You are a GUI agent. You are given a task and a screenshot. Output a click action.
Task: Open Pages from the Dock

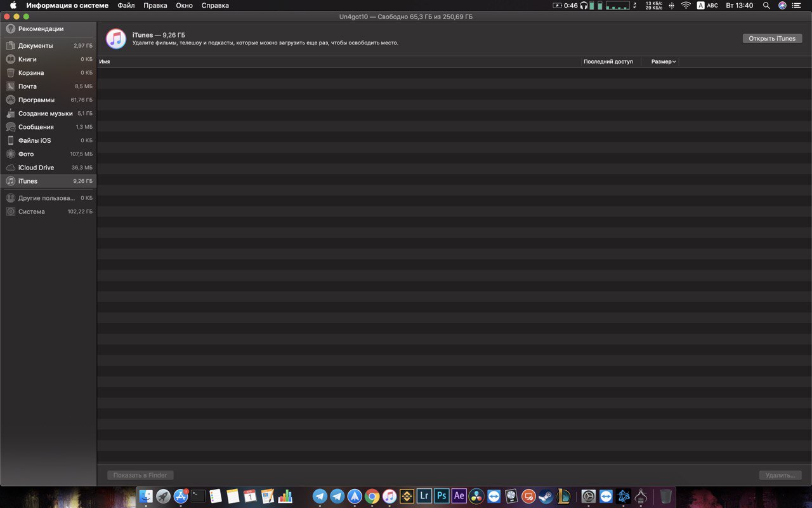(x=267, y=496)
